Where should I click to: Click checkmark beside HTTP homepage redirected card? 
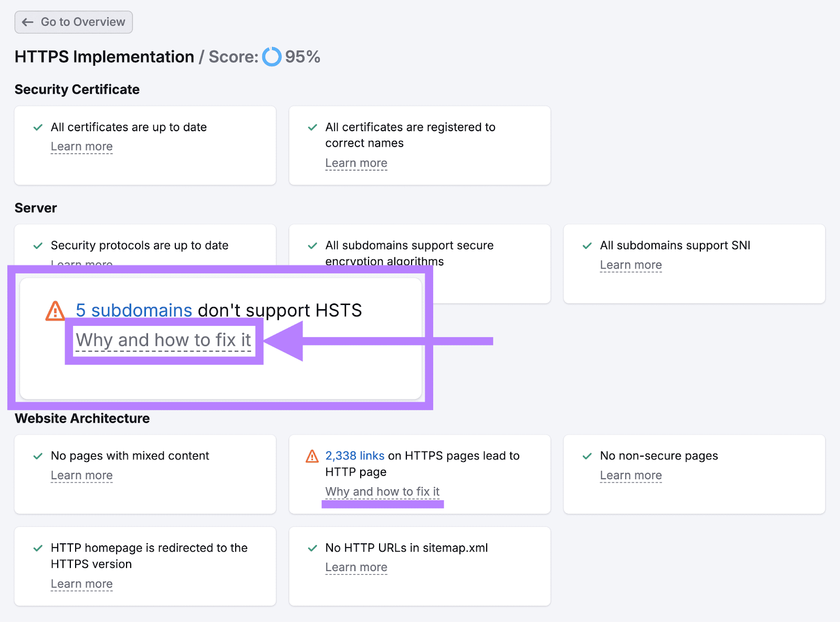coord(38,549)
